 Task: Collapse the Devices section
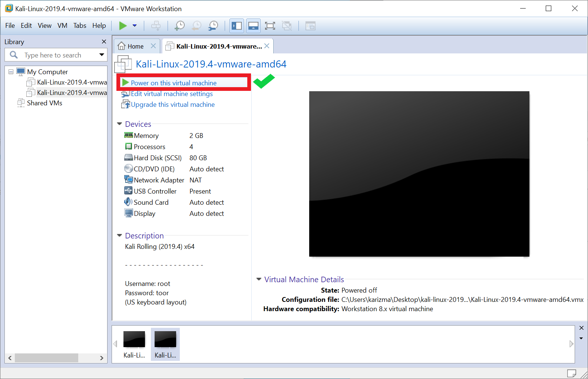(x=119, y=124)
